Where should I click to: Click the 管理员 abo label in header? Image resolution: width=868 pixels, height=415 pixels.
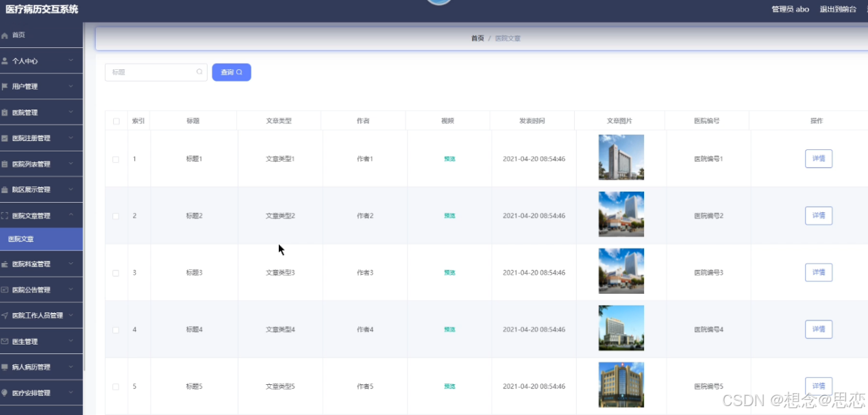[790, 10]
